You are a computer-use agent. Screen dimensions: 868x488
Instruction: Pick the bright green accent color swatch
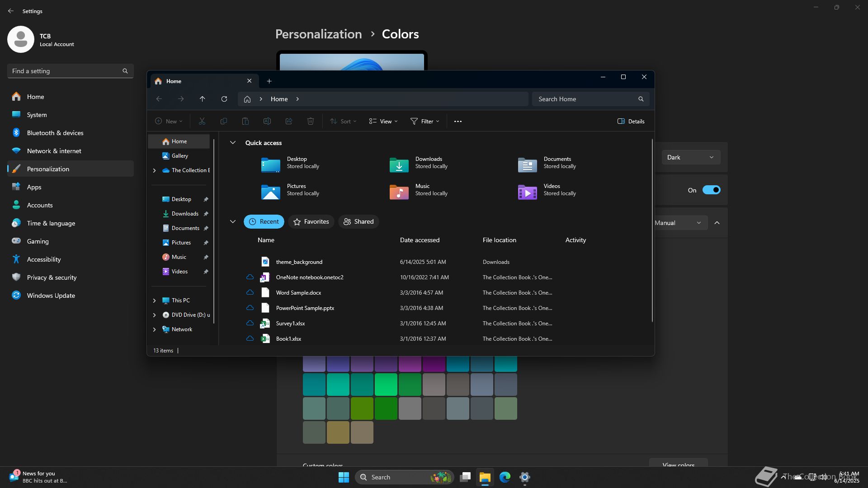(x=386, y=385)
